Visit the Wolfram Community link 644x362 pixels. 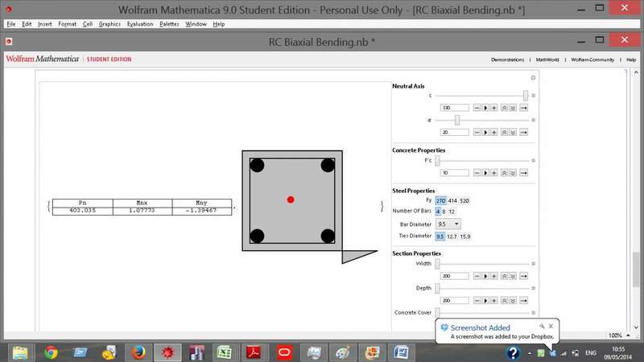[592, 60]
